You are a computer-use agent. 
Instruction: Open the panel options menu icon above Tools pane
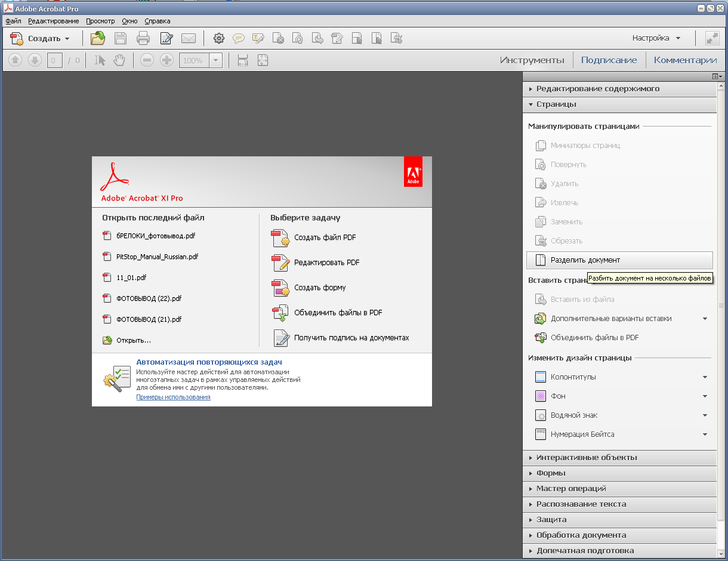(717, 76)
